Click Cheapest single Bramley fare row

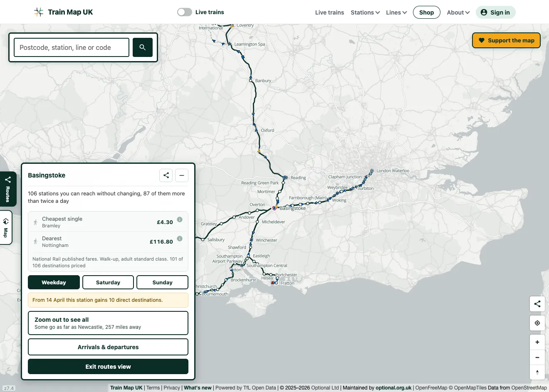click(x=108, y=222)
